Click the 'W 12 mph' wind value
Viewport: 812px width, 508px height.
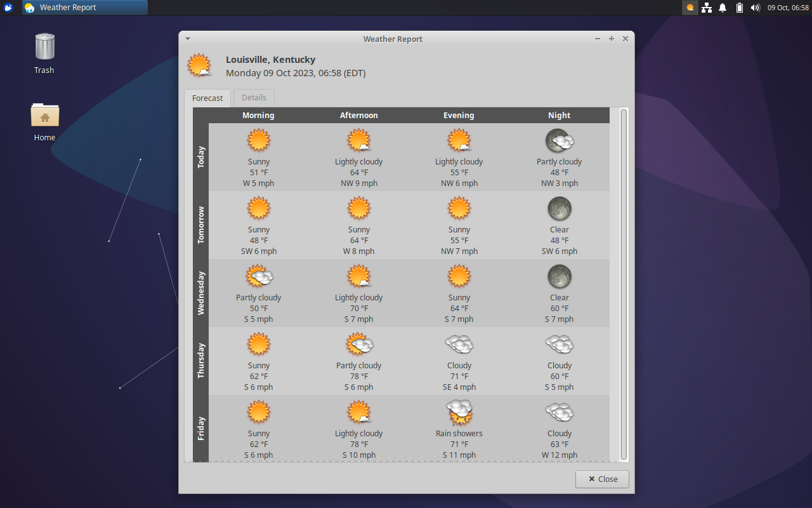coord(560,455)
